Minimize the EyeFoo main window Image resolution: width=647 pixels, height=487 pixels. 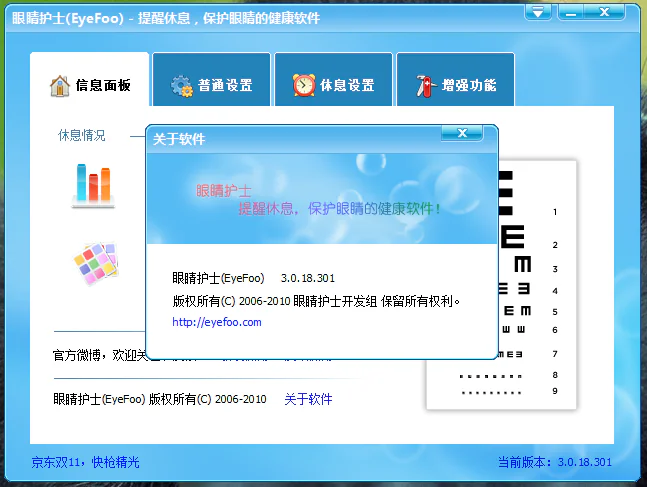571,12
